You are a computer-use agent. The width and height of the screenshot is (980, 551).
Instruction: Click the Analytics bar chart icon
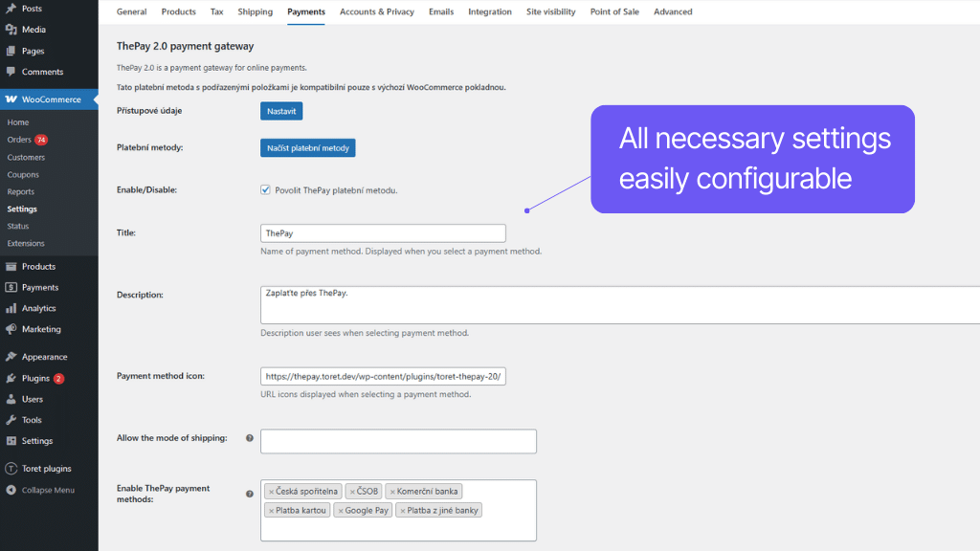pos(11,308)
